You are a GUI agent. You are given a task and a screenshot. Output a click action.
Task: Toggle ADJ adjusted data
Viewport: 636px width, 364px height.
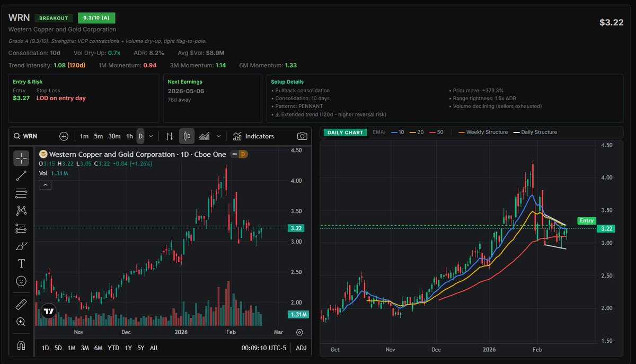coord(301,348)
